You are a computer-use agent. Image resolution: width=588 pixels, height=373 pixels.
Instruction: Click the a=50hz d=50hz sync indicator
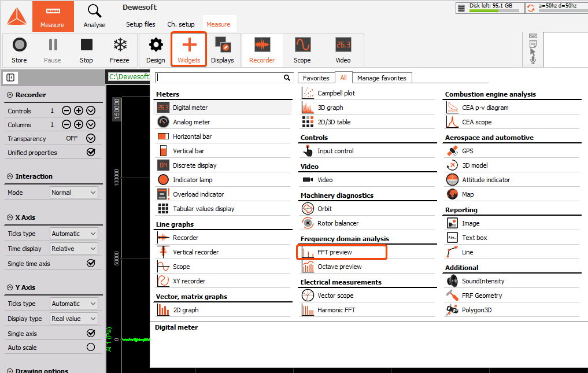pyautogui.click(x=557, y=8)
